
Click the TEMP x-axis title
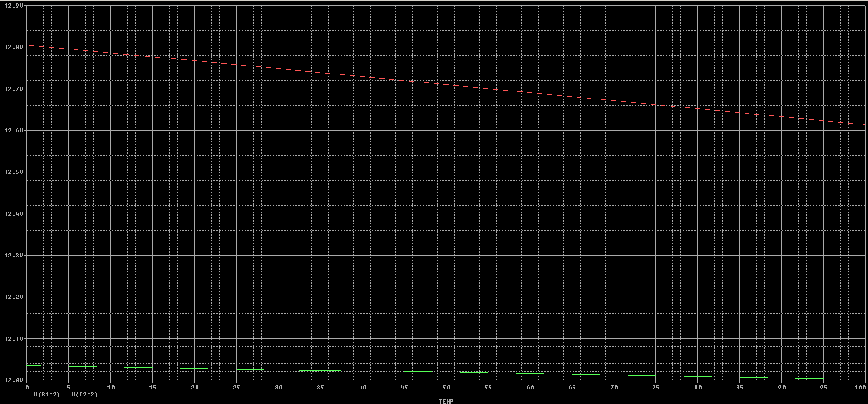click(446, 401)
